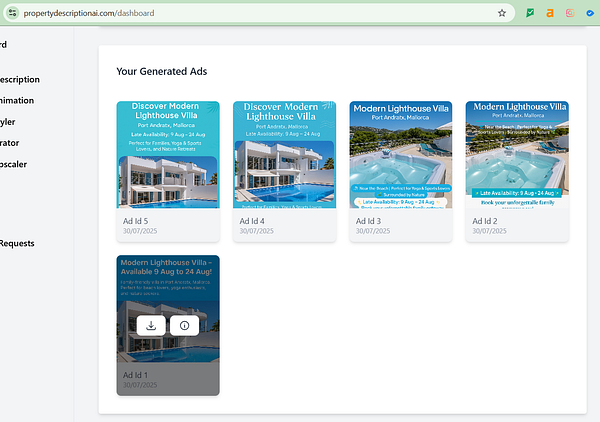Image resolution: width=600 pixels, height=422 pixels.
Task: Bookmark the page with the star icon
Action: point(502,13)
